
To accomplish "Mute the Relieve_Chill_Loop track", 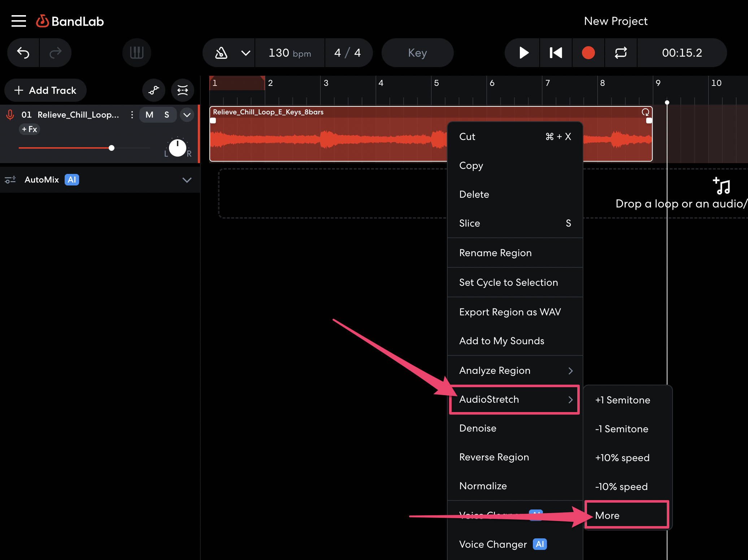I will [x=149, y=115].
